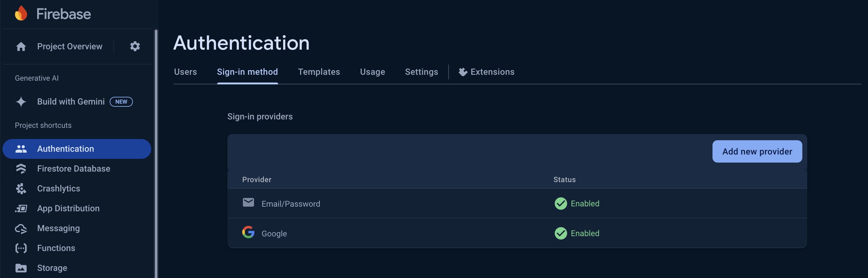This screenshot has height=278, width=868.
Task: Open the Settings tab
Action: click(422, 72)
